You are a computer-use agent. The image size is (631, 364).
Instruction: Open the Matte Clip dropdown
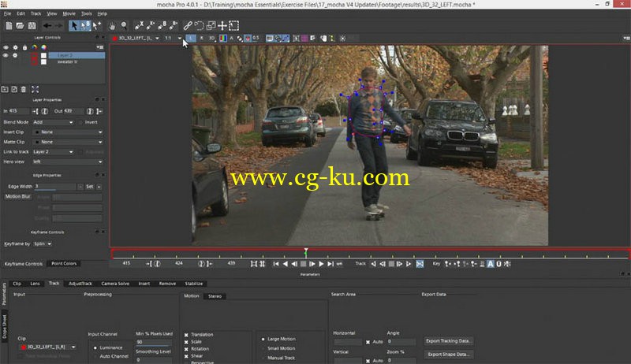pos(68,142)
